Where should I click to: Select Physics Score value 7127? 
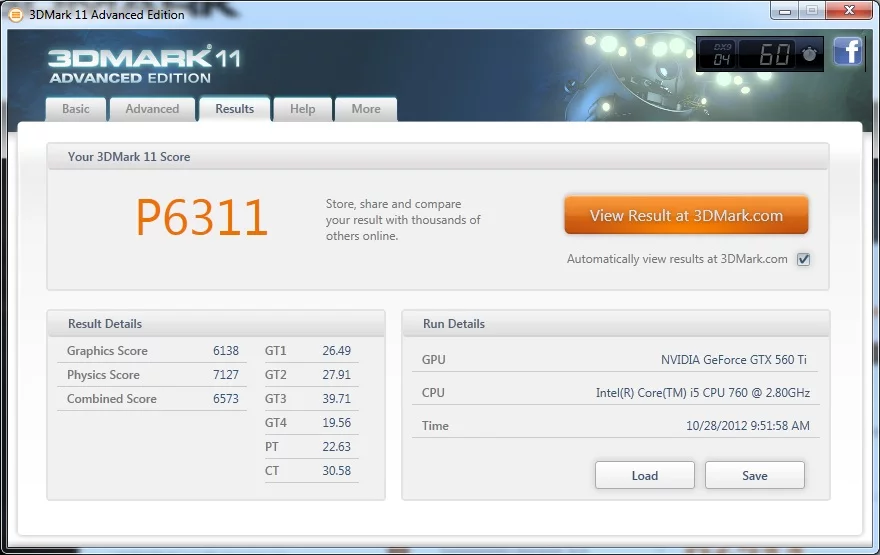click(226, 375)
